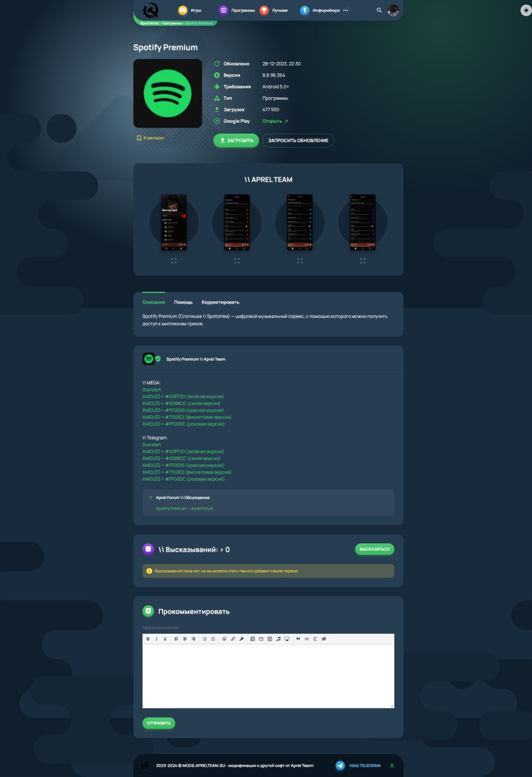The width and height of the screenshot is (532, 777).
Task: Go to Программы breadcrumb link
Action: click(x=172, y=23)
